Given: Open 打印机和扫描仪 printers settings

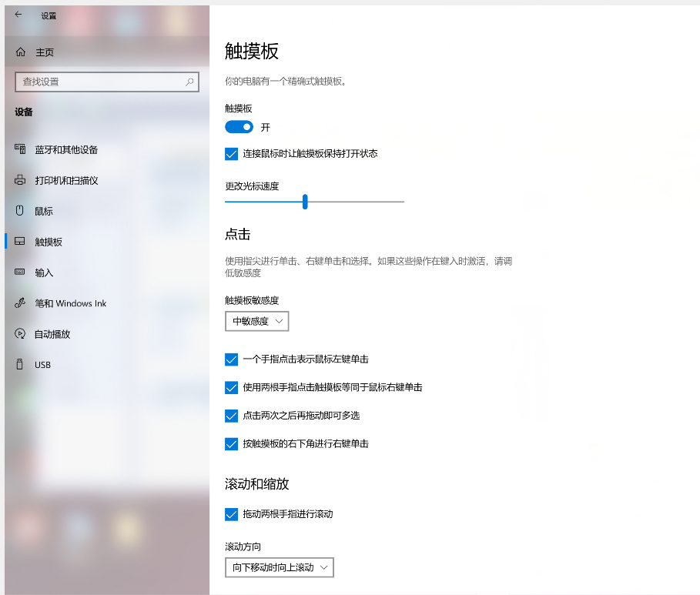Looking at the screenshot, I should 18,180.
